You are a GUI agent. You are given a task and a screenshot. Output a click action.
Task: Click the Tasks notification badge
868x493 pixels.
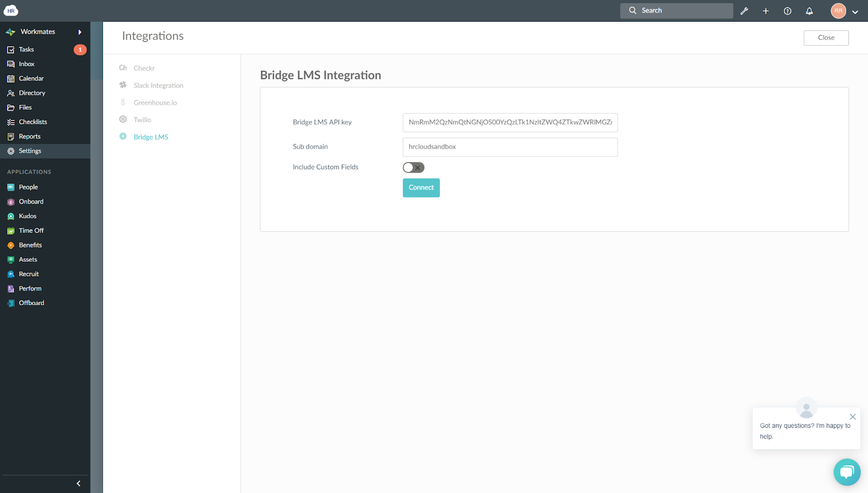tap(80, 50)
